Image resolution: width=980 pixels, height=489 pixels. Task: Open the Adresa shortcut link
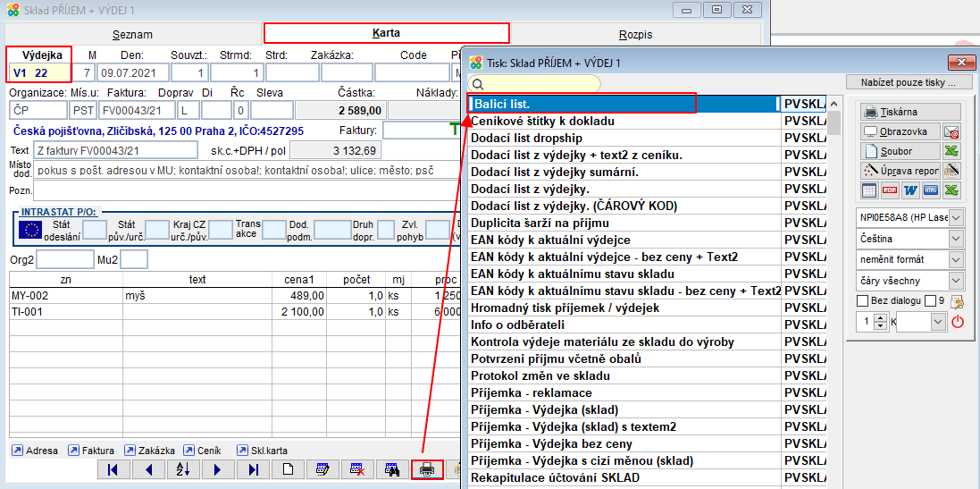pyautogui.click(x=35, y=451)
